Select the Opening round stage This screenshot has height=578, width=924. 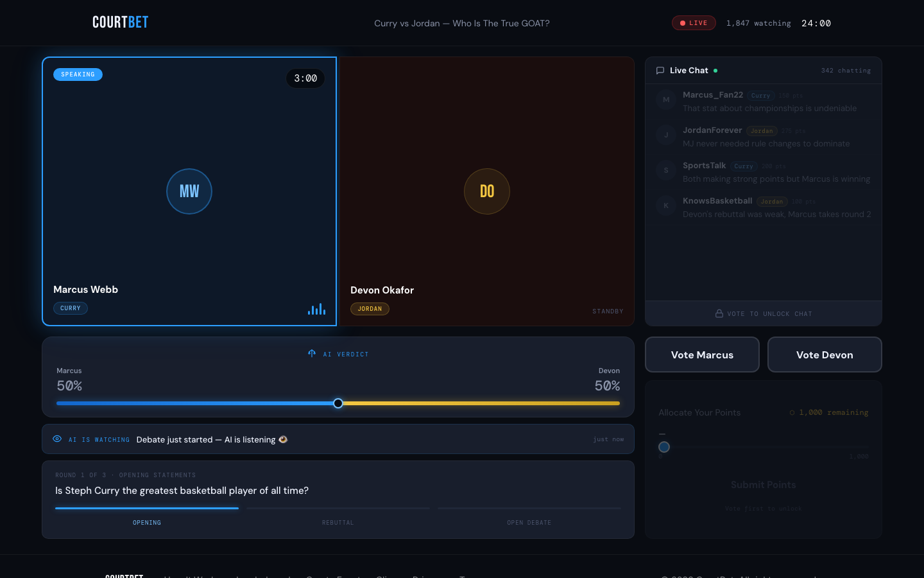[147, 516]
